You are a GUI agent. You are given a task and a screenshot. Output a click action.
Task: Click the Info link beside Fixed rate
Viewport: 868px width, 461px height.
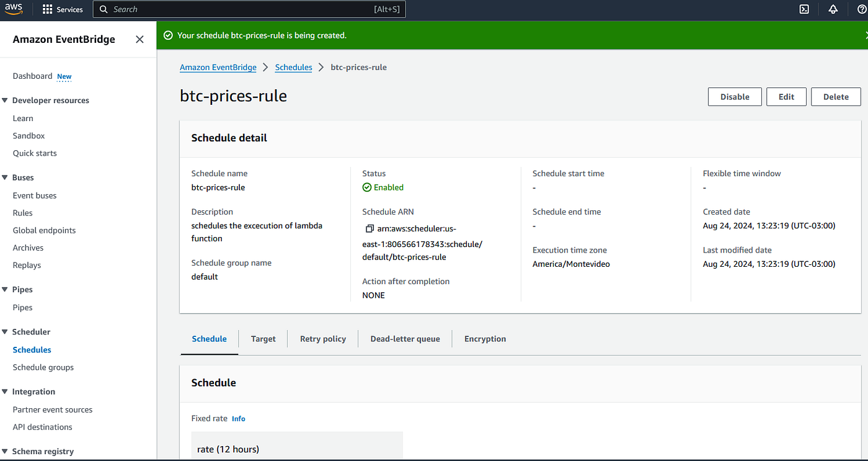coord(238,419)
